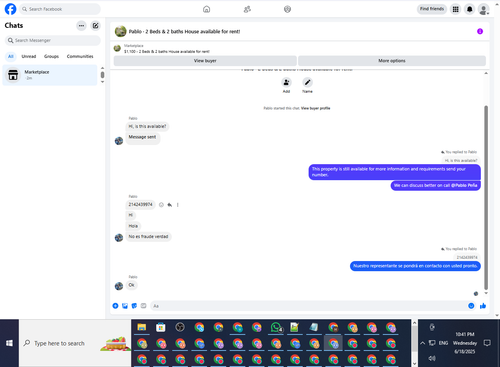
Task: Click the 'Type here to search' taskbar box
Action: tap(75, 343)
